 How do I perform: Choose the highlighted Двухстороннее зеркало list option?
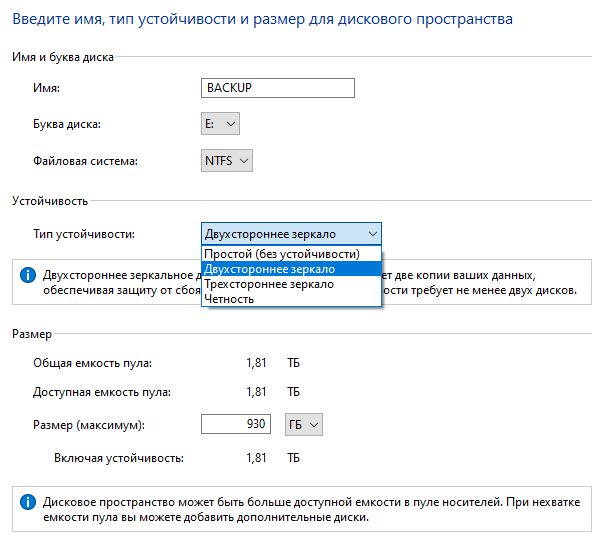(269, 269)
